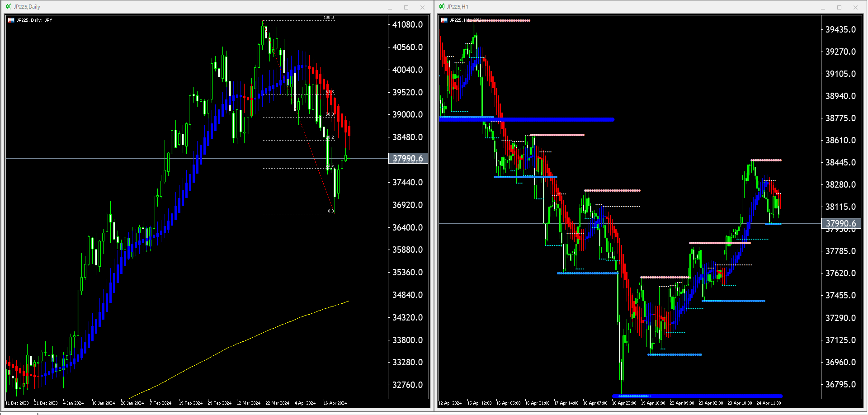Click the 36400.0 price scale label
Viewport: 868px width, 415px height.
click(x=408, y=228)
